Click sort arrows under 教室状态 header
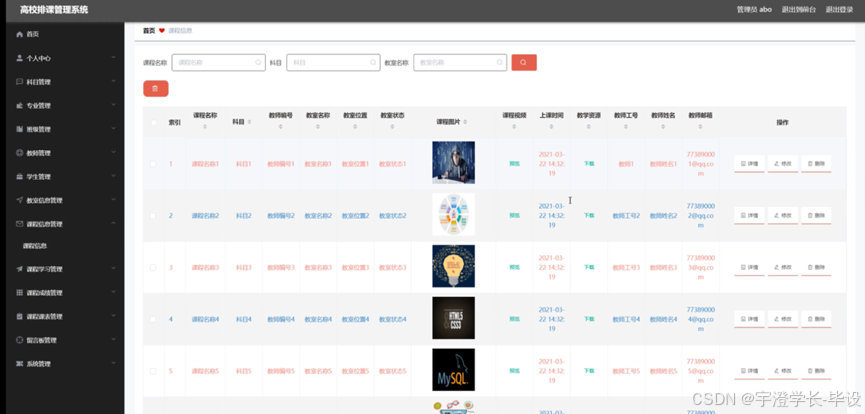 [393, 127]
